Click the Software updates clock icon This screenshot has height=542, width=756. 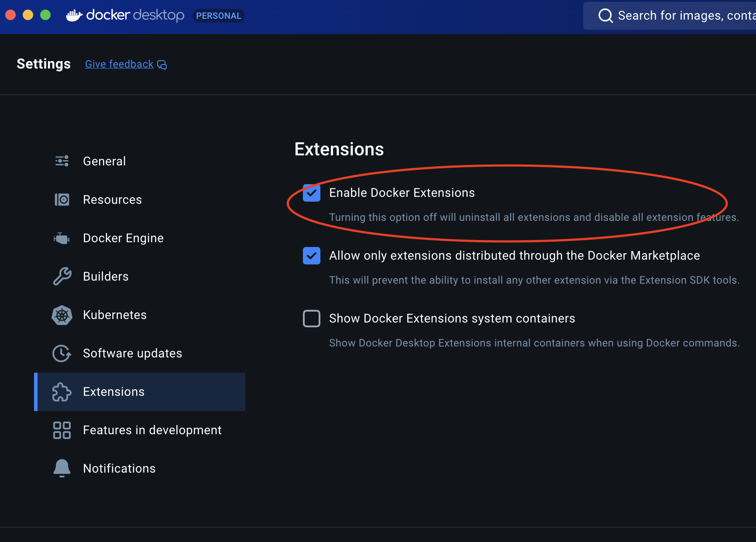click(x=62, y=353)
